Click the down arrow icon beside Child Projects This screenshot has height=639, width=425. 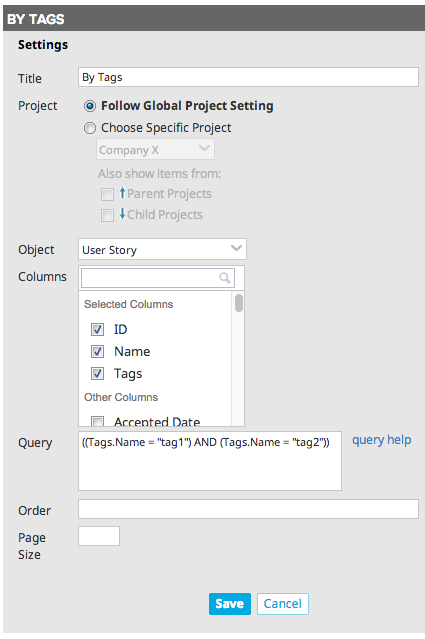point(122,214)
